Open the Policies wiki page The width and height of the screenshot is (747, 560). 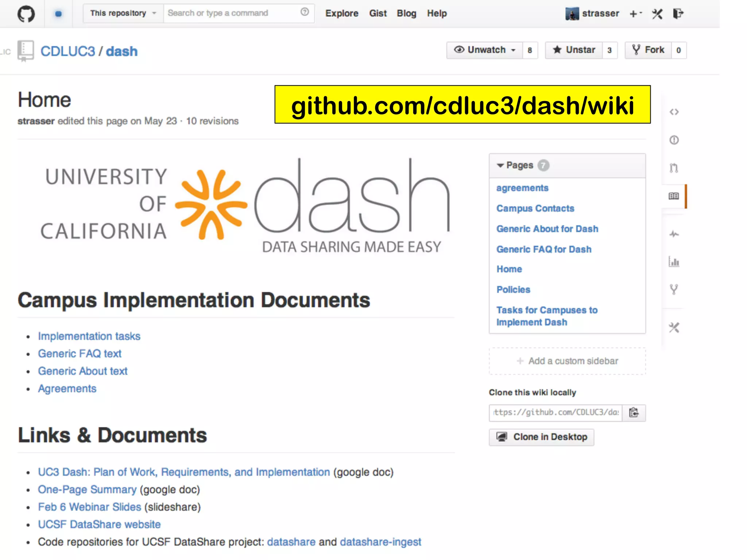click(x=513, y=289)
